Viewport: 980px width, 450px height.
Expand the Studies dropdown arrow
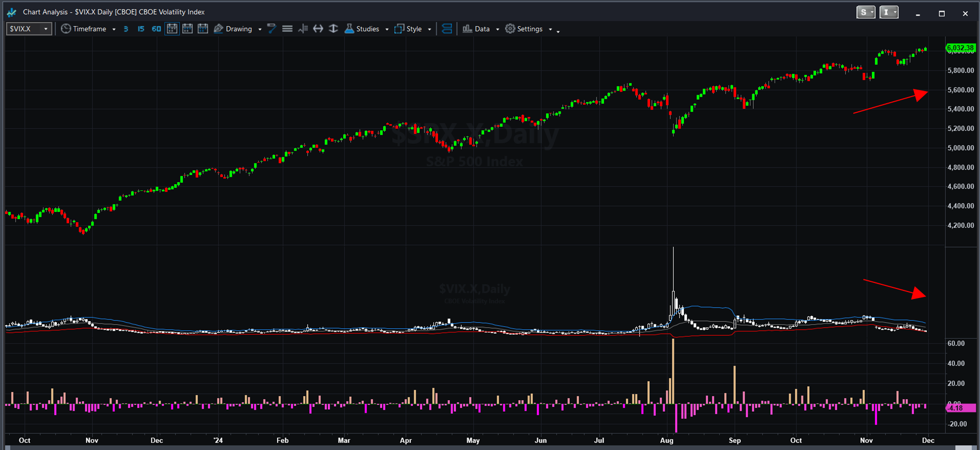tap(387, 29)
